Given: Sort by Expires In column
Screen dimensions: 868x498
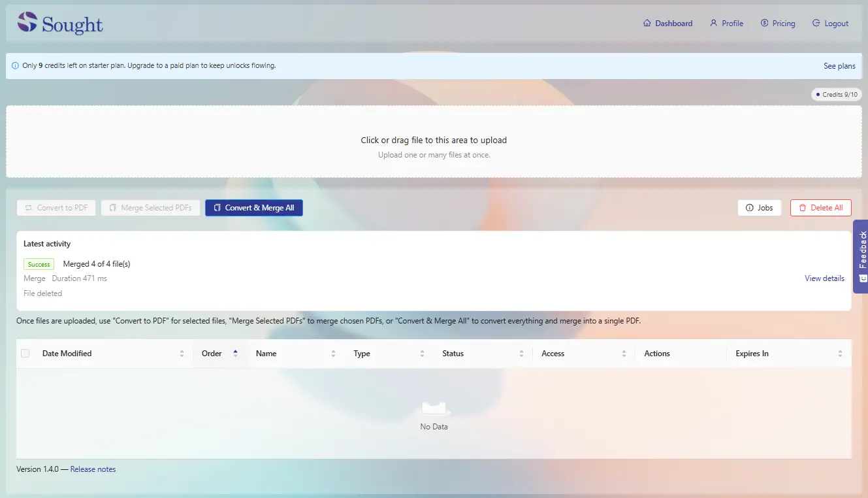Looking at the screenshot, I should tap(789, 354).
